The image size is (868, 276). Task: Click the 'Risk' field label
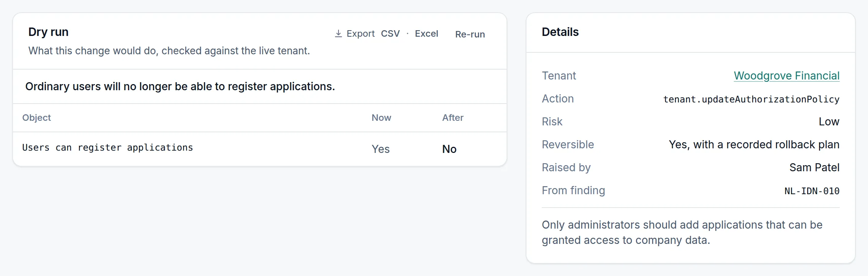pyautogui.click(x=552, y=122)
